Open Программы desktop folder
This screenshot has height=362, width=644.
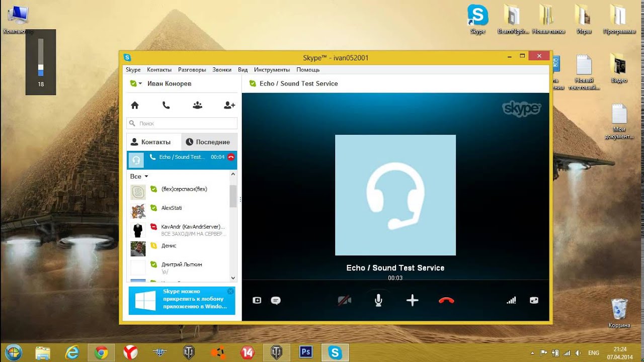tap(619, 19)
